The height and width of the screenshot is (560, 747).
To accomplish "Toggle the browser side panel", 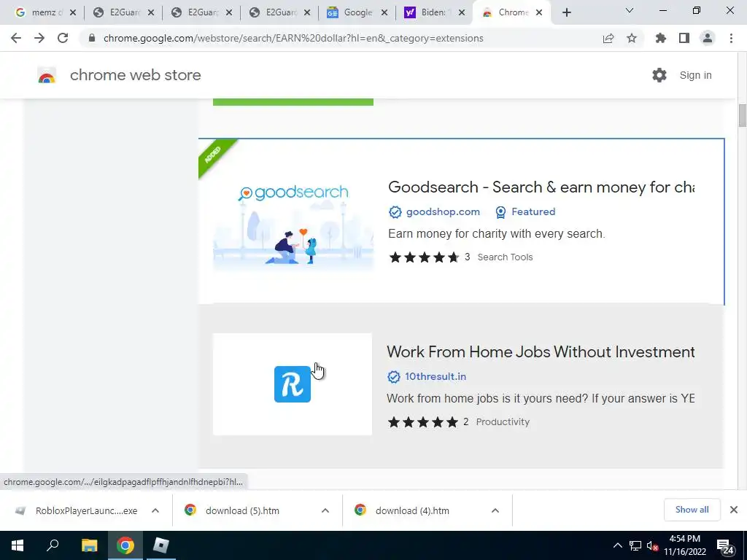I will [x=684, y=38].
